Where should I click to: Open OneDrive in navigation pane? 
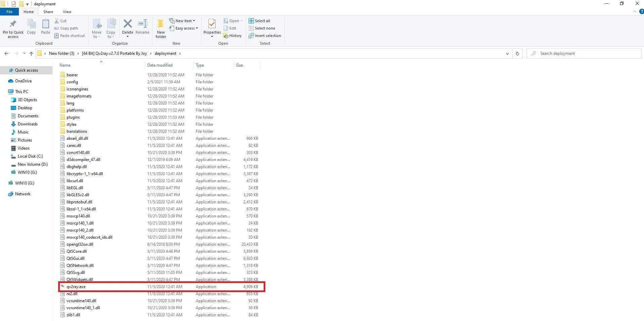coord(23,81)
